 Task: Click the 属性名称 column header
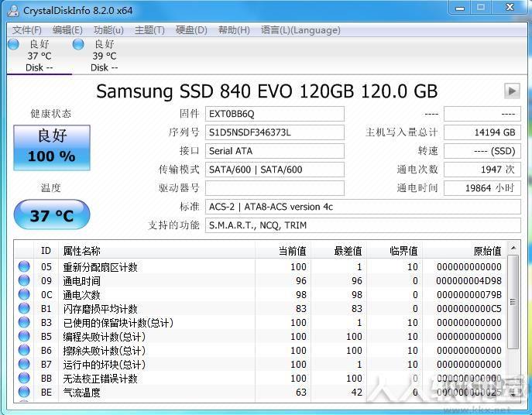point(156,251)
